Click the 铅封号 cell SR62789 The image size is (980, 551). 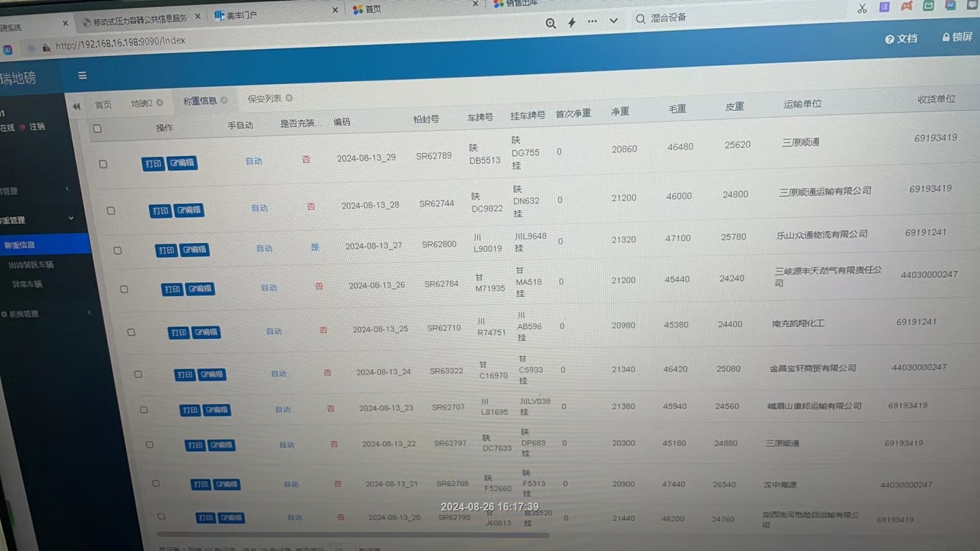tap(434, 156)
